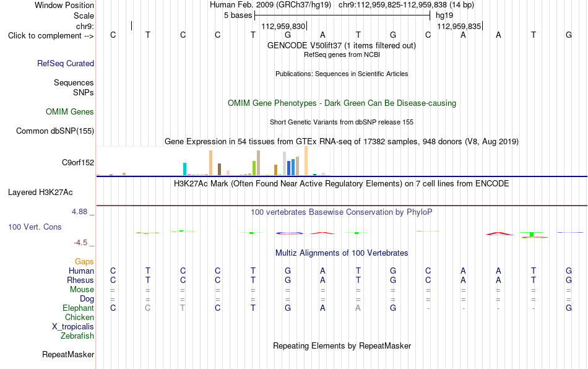The width and height of the screenshot is (588, 369).
Task: Click the Sequences track label
Action: (x=74, y=82)
